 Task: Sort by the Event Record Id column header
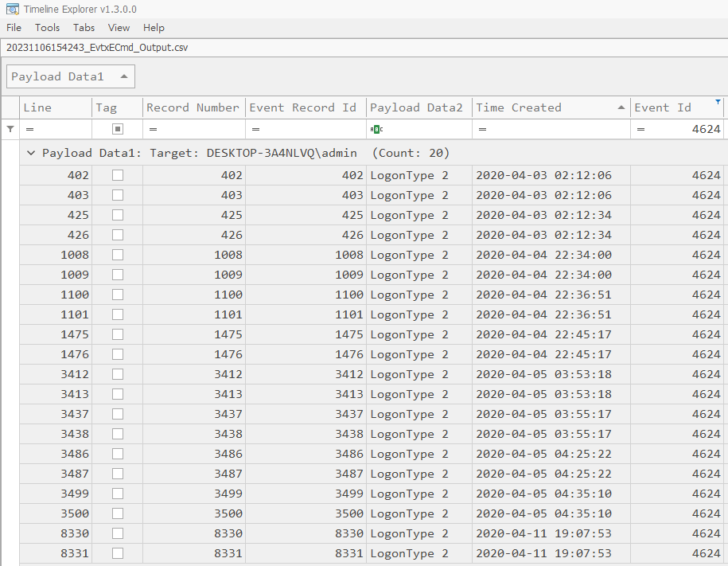[x=306, y=107]
